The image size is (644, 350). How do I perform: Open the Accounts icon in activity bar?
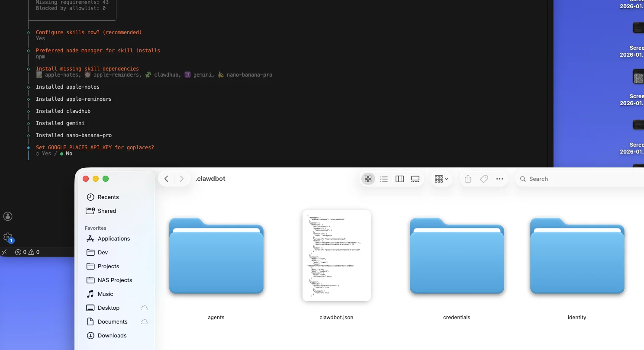click(8, 216)
